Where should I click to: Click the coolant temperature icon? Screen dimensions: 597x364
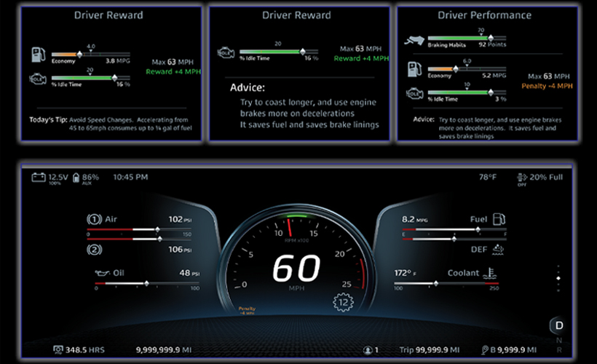[490, 273]
